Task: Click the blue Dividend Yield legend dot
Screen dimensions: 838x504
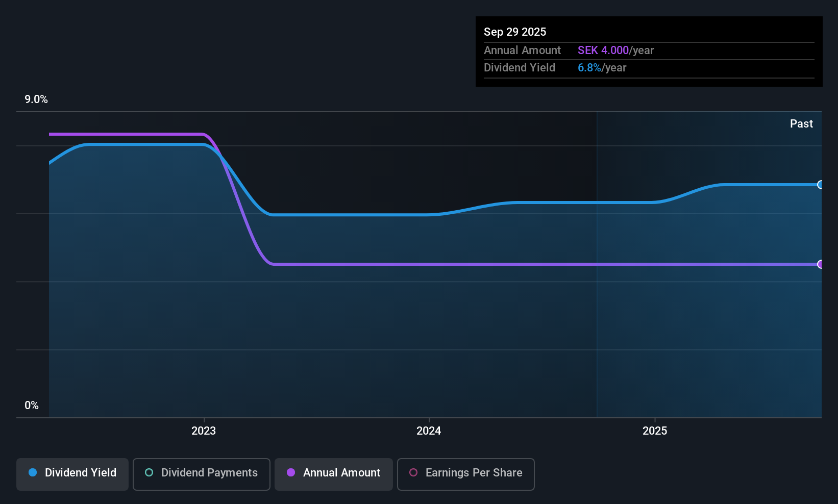Action: coord(33,472)
